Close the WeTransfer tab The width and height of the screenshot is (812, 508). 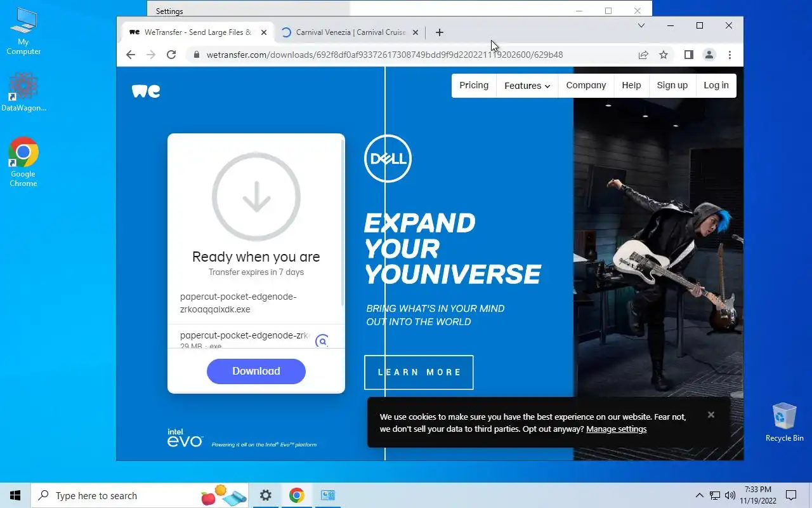pos(264,32)
